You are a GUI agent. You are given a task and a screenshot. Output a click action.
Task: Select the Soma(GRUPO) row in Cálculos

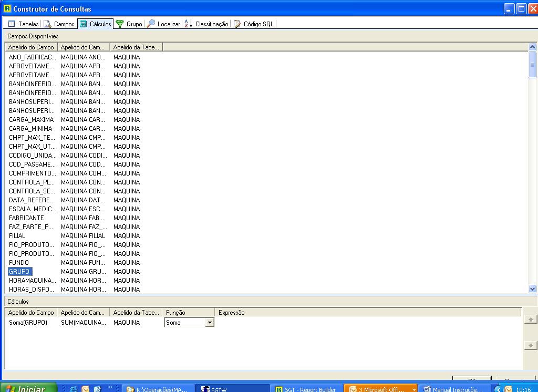[x=28, y=323]
